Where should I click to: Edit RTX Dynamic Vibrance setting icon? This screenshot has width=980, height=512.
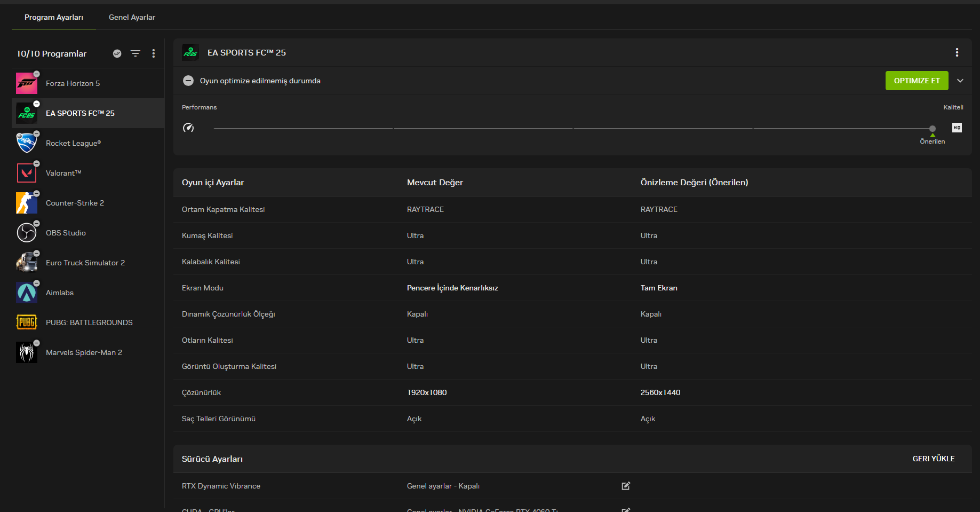[626, 486]
